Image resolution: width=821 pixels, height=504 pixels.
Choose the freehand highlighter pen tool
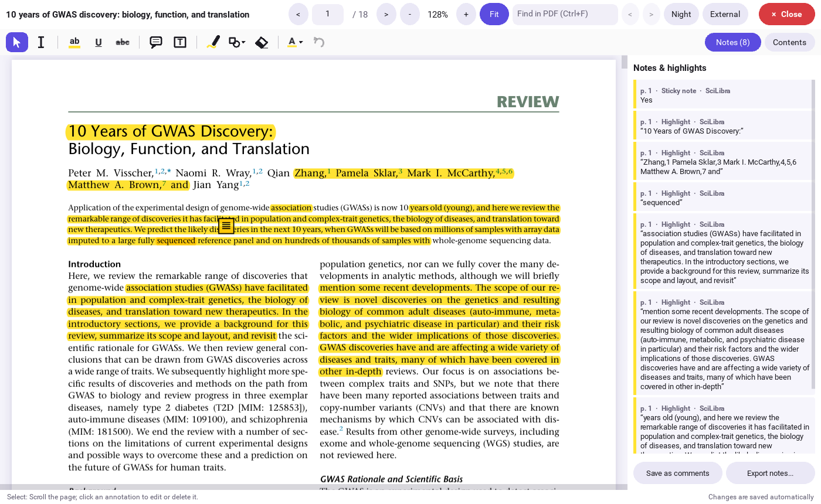pyautogui.click(x=213, y=42)
